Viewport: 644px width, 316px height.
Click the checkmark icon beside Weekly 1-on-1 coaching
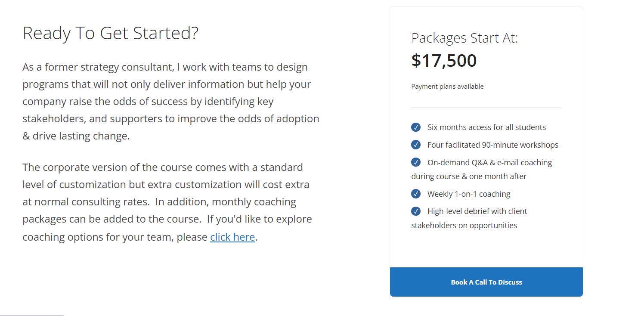(x=416, y=194)
